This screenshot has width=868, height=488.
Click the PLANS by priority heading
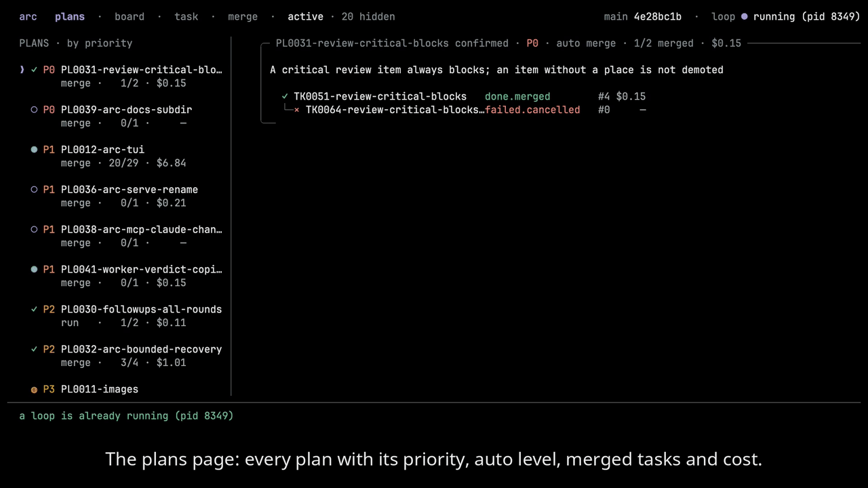point(76,43)
